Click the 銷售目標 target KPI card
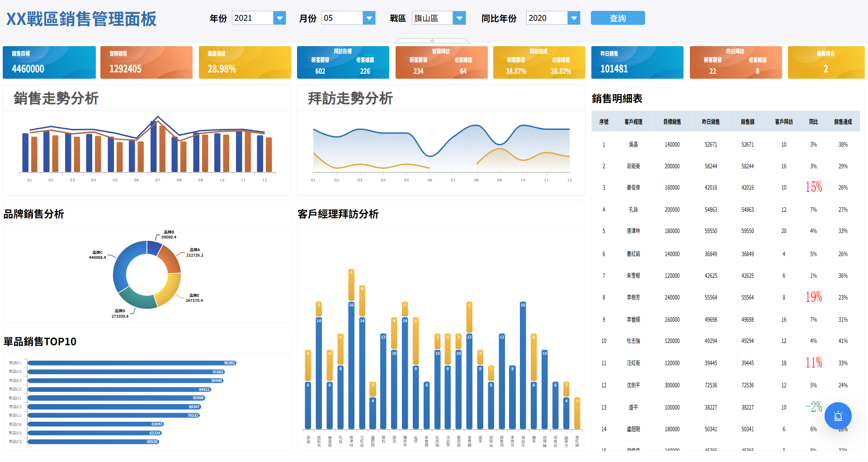The image size is (868, 462). (x=49, y=62)
